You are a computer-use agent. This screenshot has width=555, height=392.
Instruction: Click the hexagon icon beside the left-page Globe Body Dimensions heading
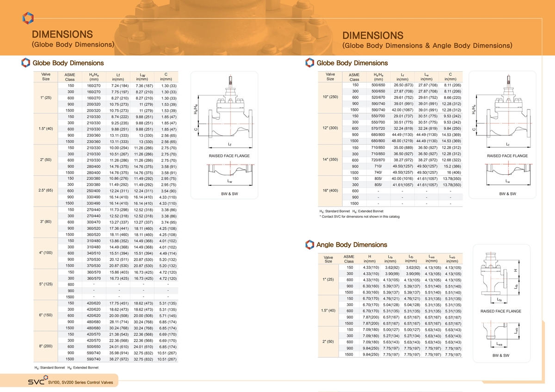click(26, 62)
